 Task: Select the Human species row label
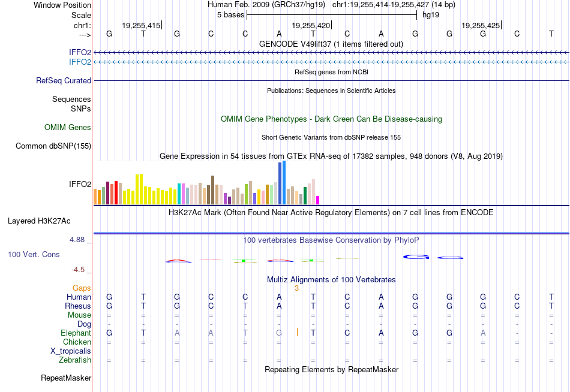pyautogui.click(x=79, y=297)
